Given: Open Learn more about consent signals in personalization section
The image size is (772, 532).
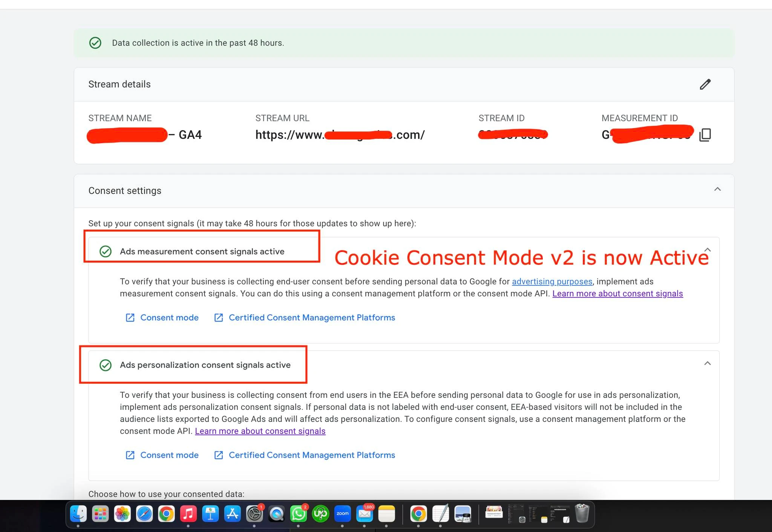Looking at the screenshot, I should [260, 431].
